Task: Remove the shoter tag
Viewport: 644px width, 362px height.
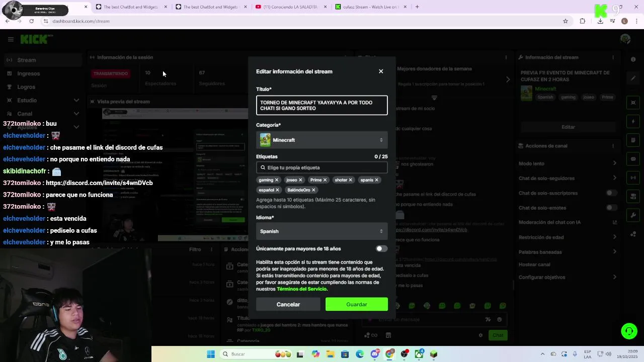Action: coord(351,180)
